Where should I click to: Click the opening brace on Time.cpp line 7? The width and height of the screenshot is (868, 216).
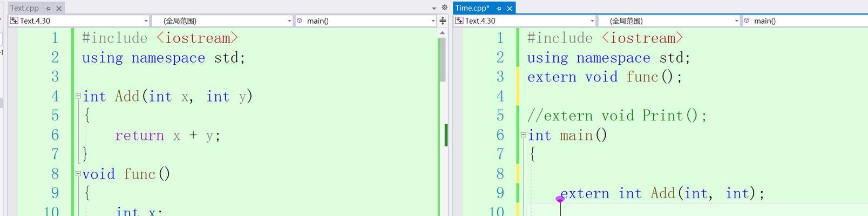point(532,154)
